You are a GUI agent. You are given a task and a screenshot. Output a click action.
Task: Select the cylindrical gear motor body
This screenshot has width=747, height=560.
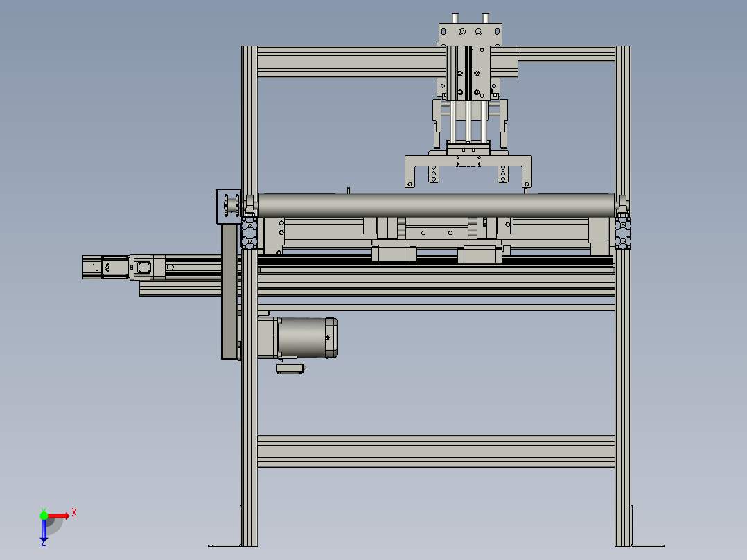307,338
